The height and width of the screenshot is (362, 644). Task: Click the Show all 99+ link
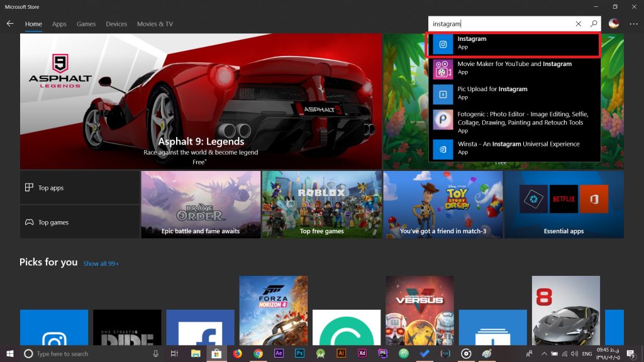tap(101, 263)
